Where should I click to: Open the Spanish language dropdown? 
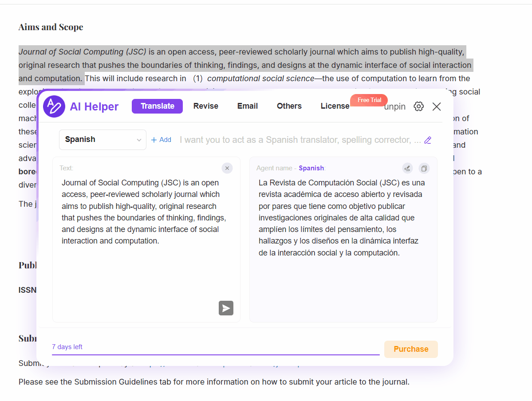(102, 140)
